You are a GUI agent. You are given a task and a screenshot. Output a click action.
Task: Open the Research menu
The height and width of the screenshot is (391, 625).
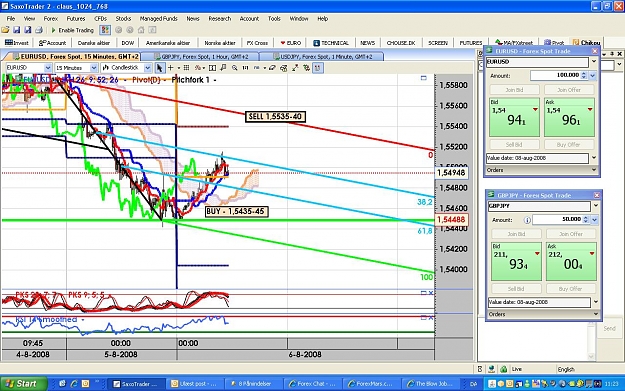coord(220,18)
